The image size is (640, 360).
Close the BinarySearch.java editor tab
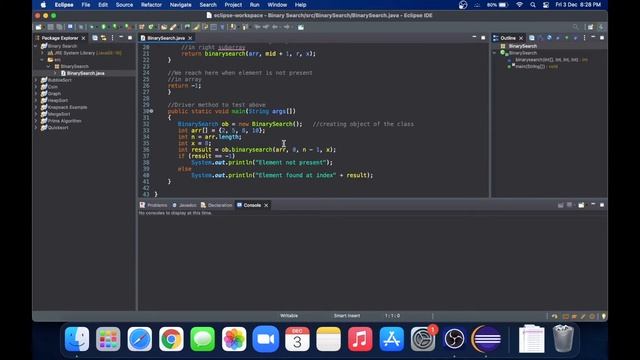click(x=190, y=38)
